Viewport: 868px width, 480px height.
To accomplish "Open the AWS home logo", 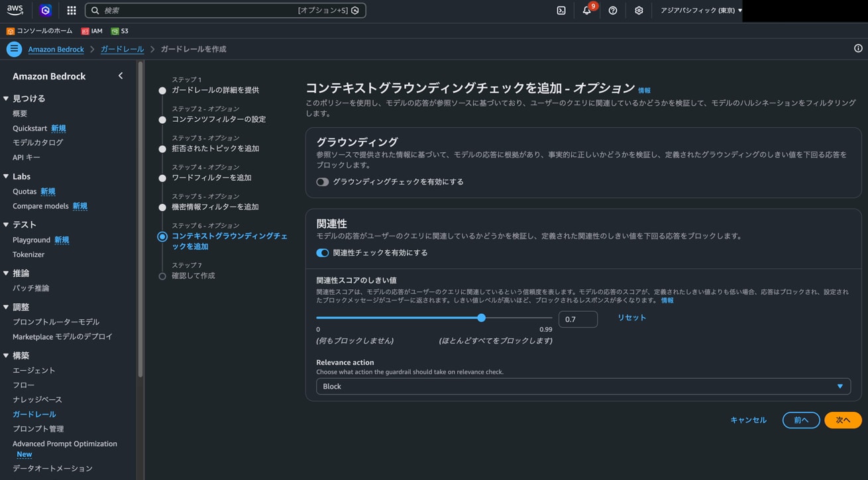I will coord(15,10).
